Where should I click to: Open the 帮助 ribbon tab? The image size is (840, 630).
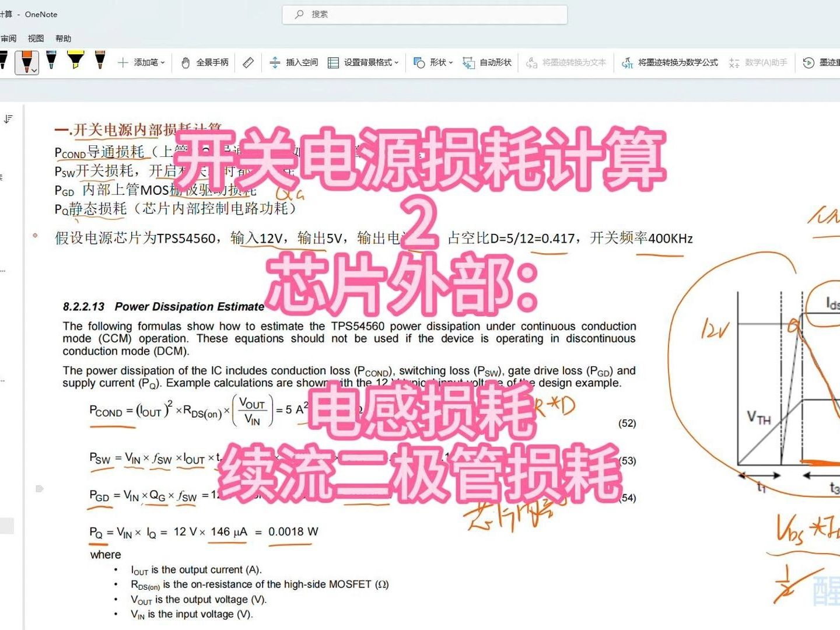pyautogui.click(x=63, y=38)
